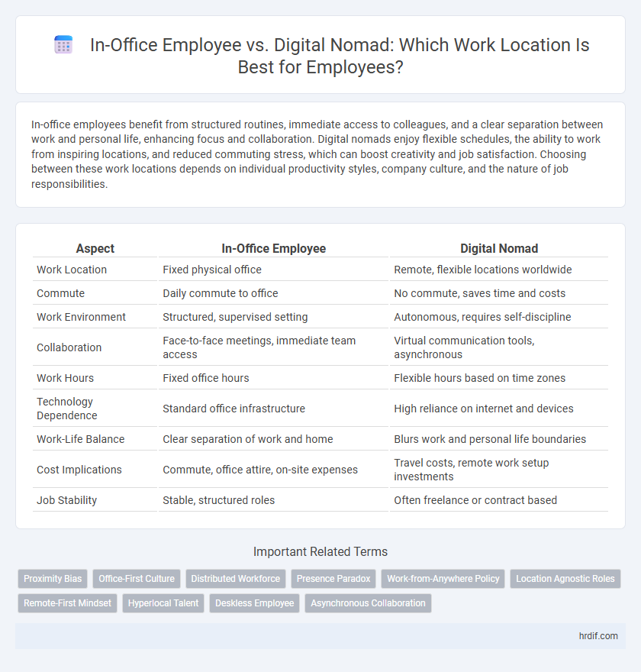The width and height of the screenshot is (641, 672).
Task: Click 'Flexible hours based on time zones'
Action: [x=479, y=378]
